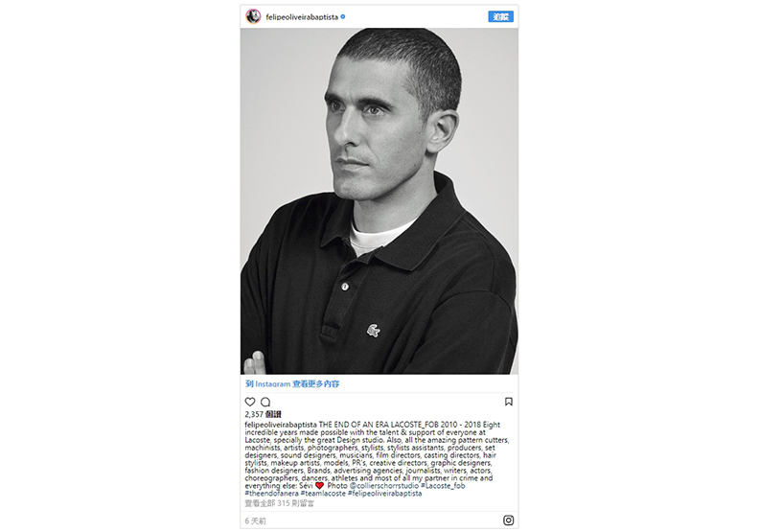Click the #theendofanera hashtag
The width and height of the screenshot is (759, 532).
[271, 494]
